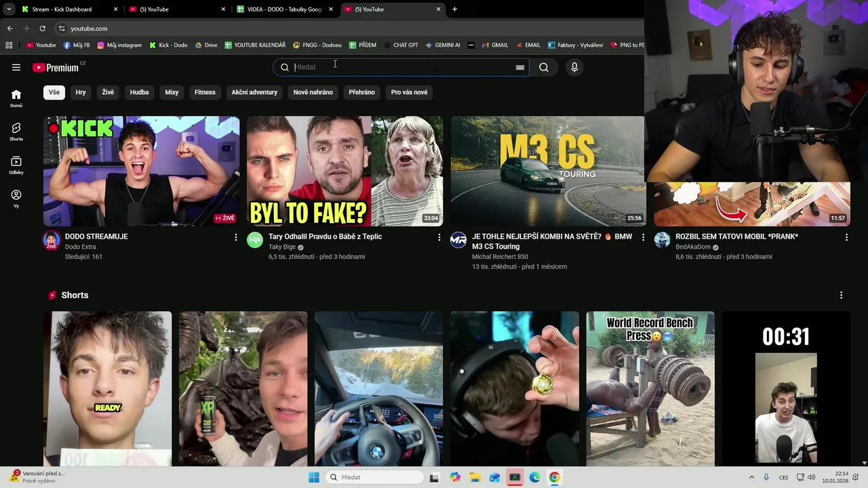The image size is (868, 488).
Task: Open the Faktury - Vytváření bookmark
Action: (x=575, y=45)
